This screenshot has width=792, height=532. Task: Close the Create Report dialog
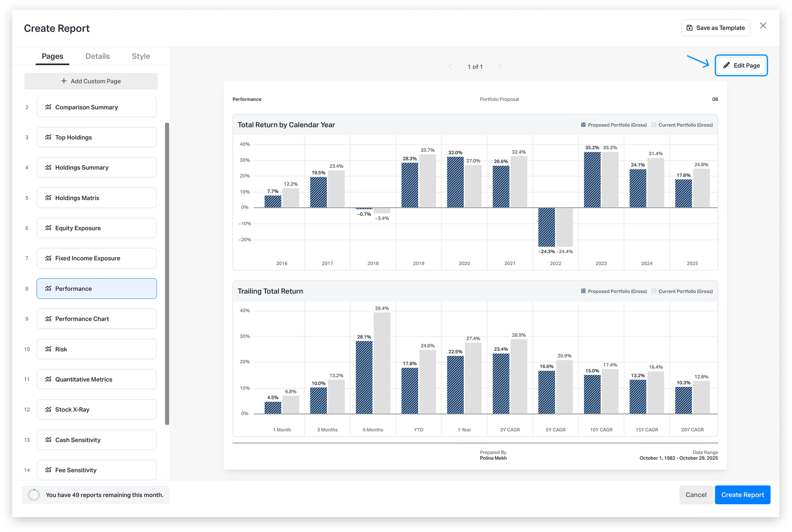pyautogui.click(x=763, y=26)
